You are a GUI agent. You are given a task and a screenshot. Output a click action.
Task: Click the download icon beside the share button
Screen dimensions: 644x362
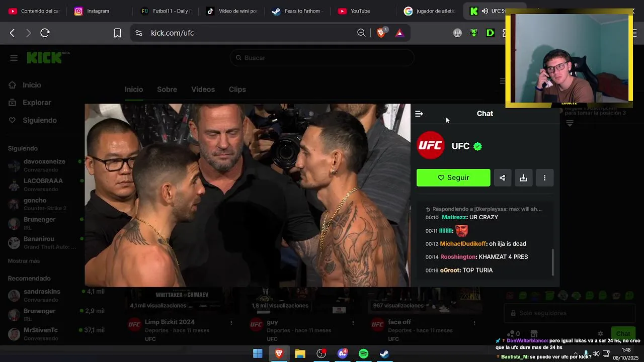[523, 177]
